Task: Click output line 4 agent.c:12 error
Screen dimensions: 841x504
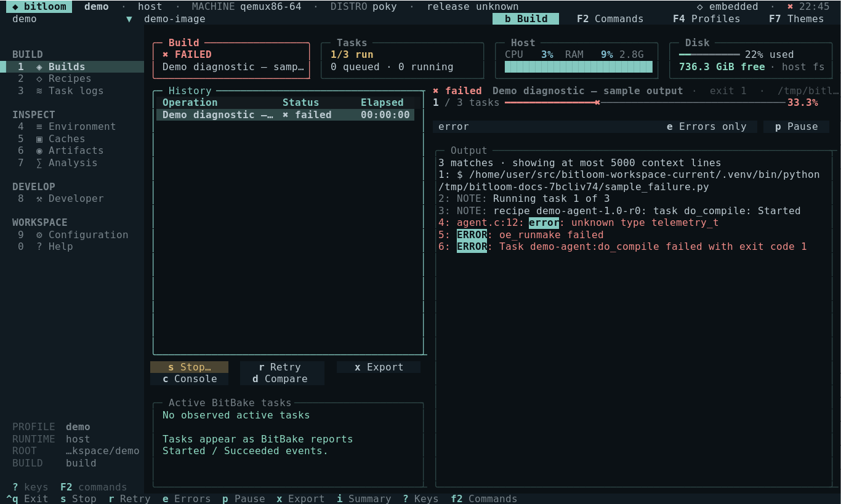Action: click(x=579, y=223)
